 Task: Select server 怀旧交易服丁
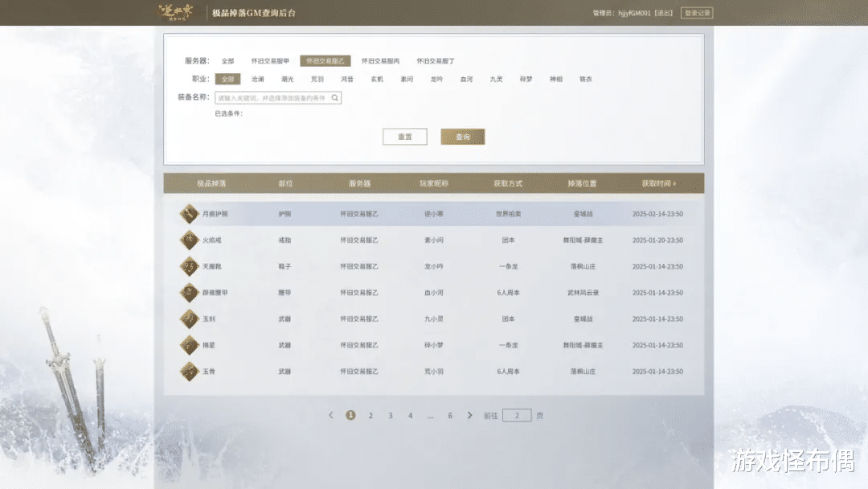coord(436,61)
